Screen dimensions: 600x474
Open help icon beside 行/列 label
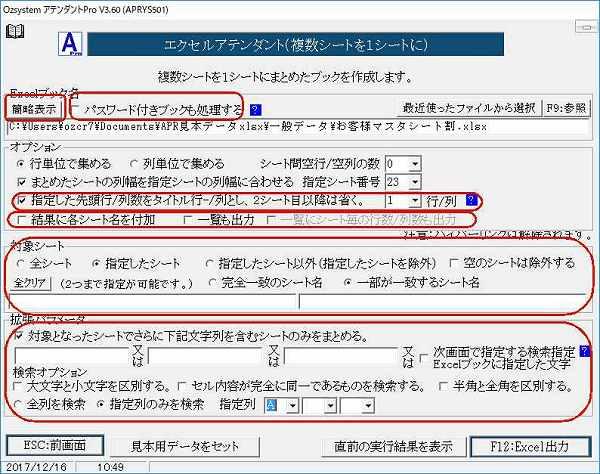471,200
